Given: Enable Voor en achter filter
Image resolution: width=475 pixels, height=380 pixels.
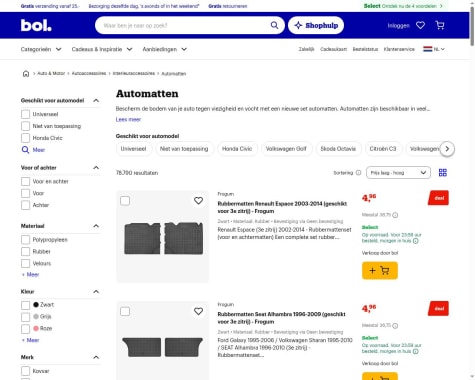Looking at the screenshot, I should tap(25, 182).
